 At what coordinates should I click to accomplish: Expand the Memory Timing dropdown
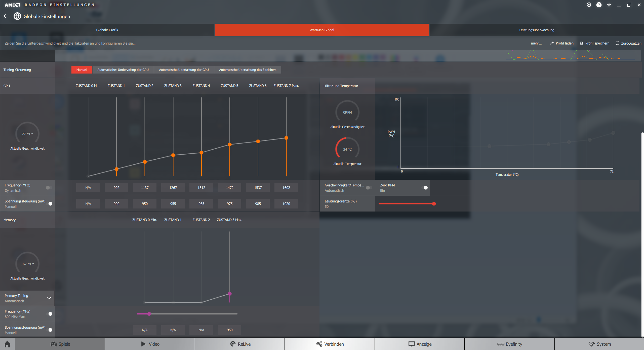49,298
